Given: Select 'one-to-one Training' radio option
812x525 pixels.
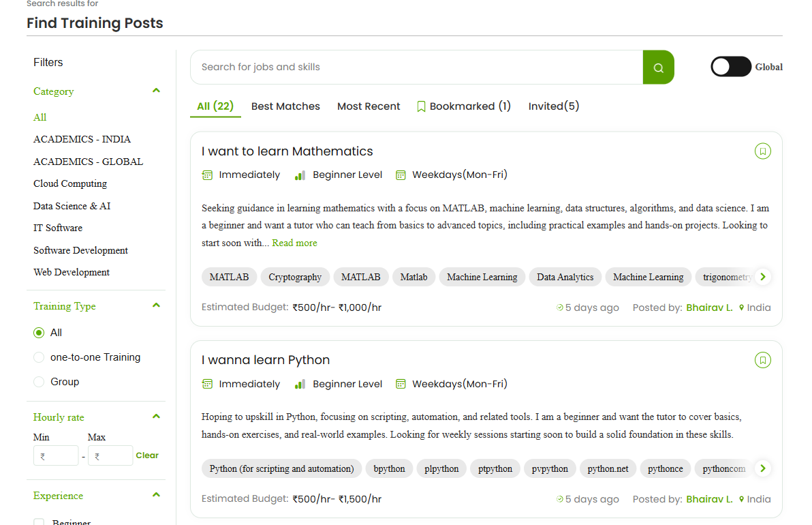Looking at the screenshot, I should click(x=39, y=357).
